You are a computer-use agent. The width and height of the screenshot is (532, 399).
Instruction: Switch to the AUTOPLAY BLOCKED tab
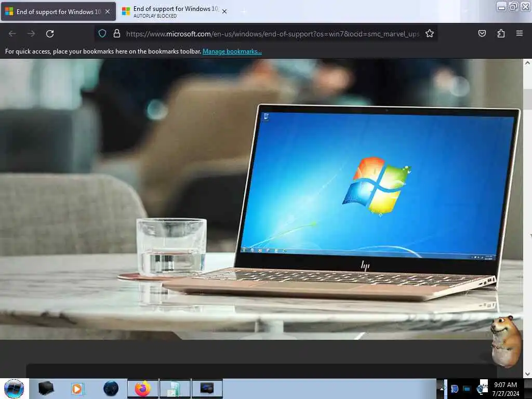tap(175, 11)
